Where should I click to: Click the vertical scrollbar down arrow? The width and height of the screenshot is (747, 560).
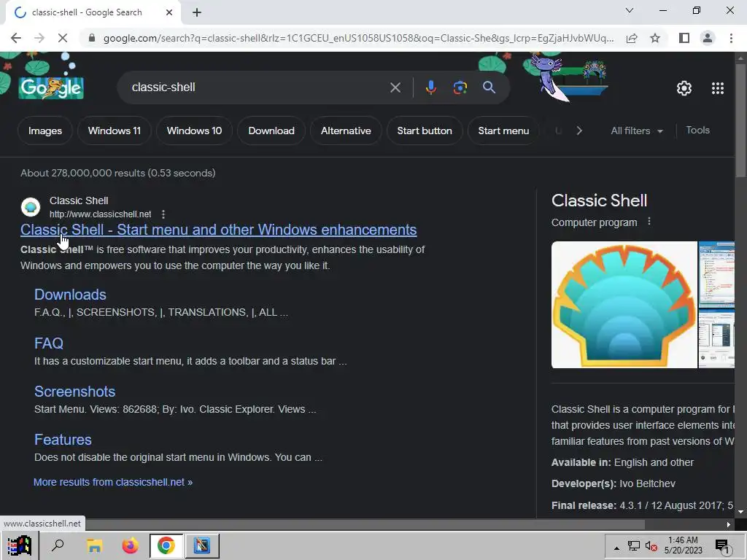(741, 512)
